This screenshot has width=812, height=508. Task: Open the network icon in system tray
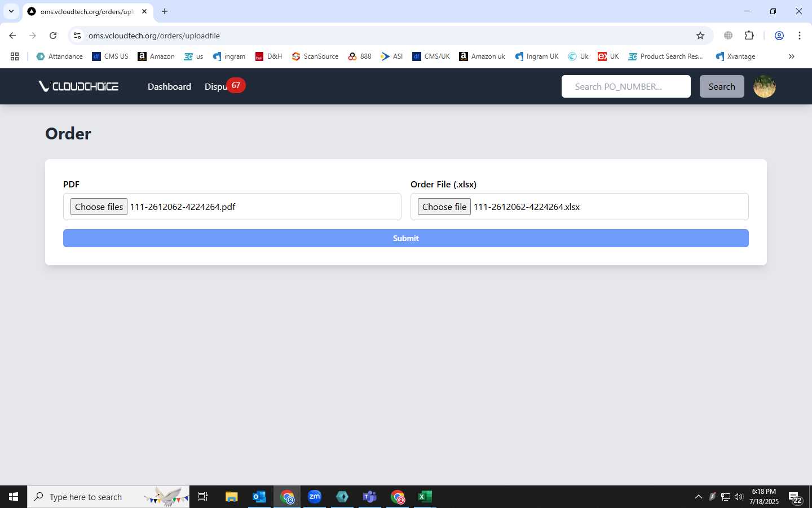coord(725,497)
